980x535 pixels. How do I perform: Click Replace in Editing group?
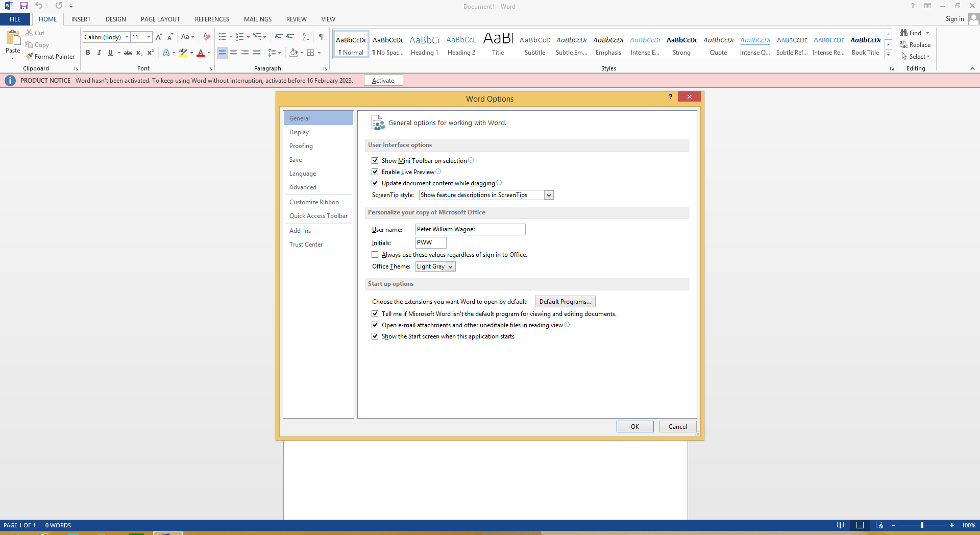pyautogui.click(x=915, y=45)
